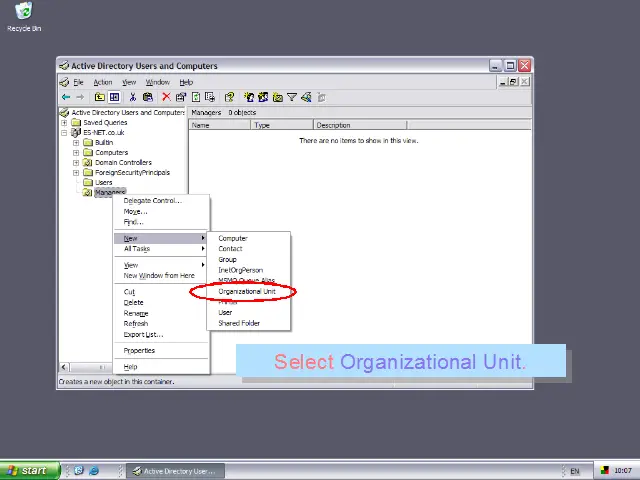This screenshot has width=640, height=480.
Task: Choose Properties from context menu
Action: point(161,350)
